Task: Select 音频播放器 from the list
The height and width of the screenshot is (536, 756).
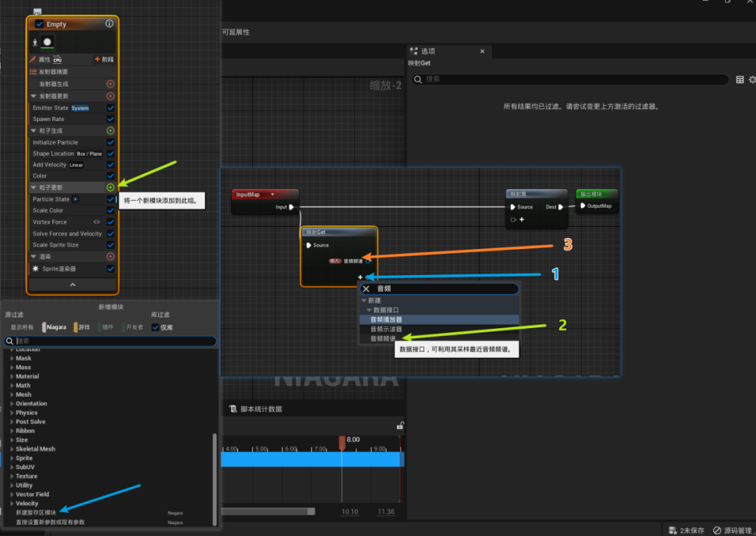Action: click(439, 320)
